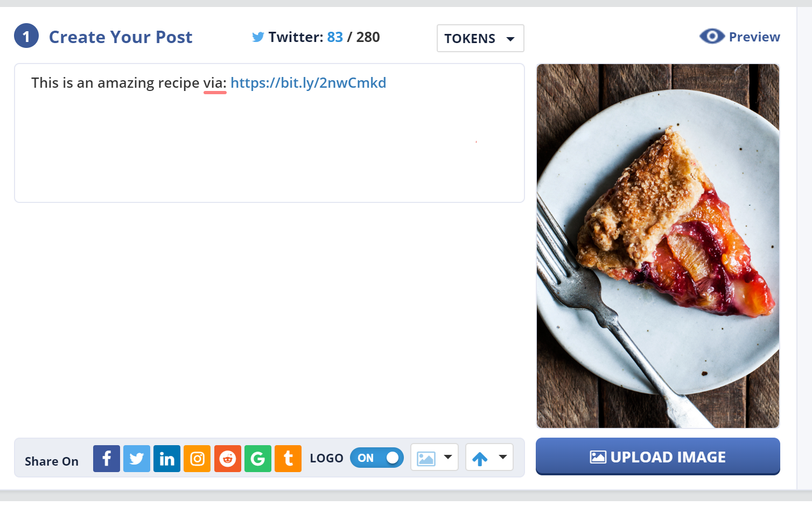This screenshot has width=812, height=506.
Task: Click the Preview eye icon
Action: tap(712, 36)
